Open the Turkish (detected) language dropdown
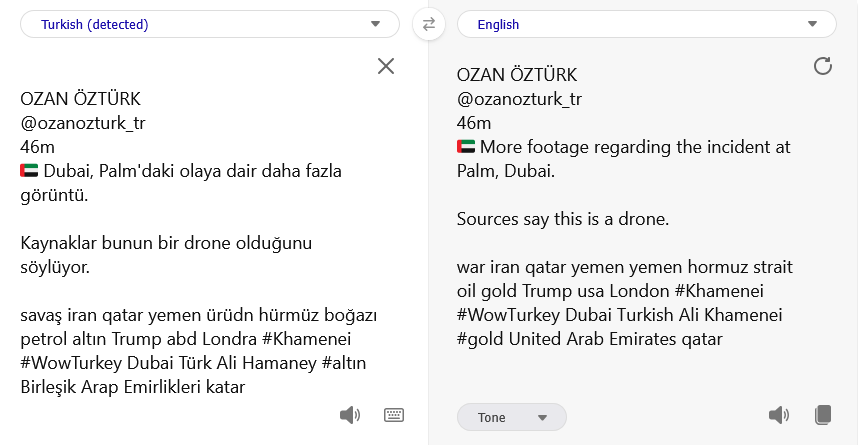The width and height of the screenshot is (858, 445). coord(210,24)
